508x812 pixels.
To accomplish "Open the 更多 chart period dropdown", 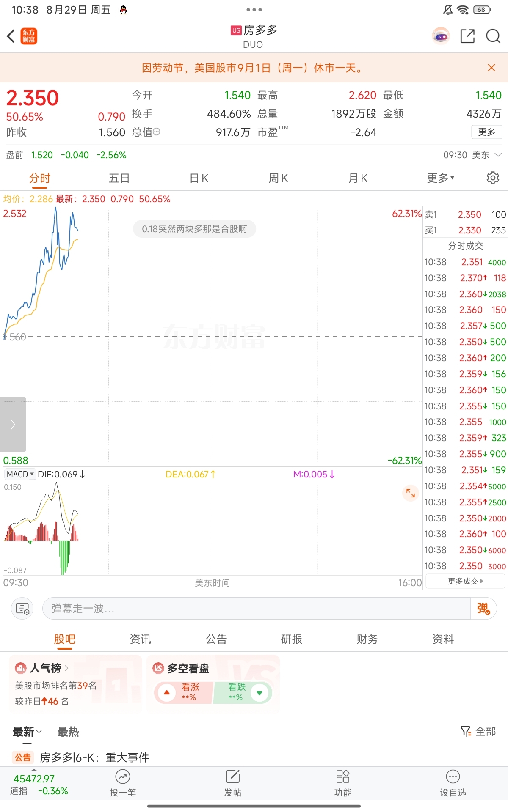I will point(441,178).
